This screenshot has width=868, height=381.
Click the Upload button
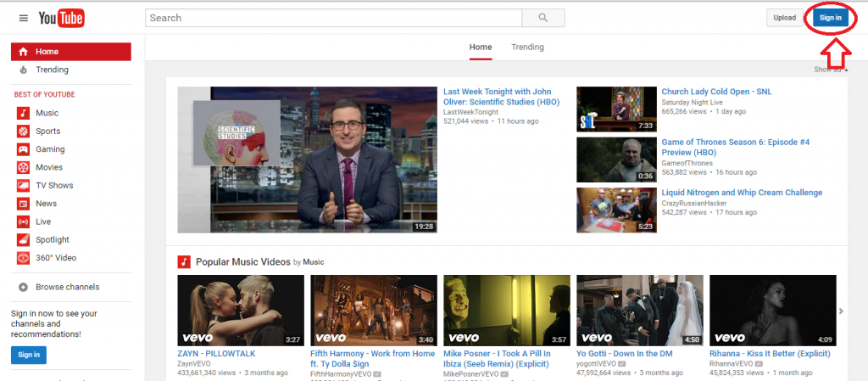tap(784, 18)
